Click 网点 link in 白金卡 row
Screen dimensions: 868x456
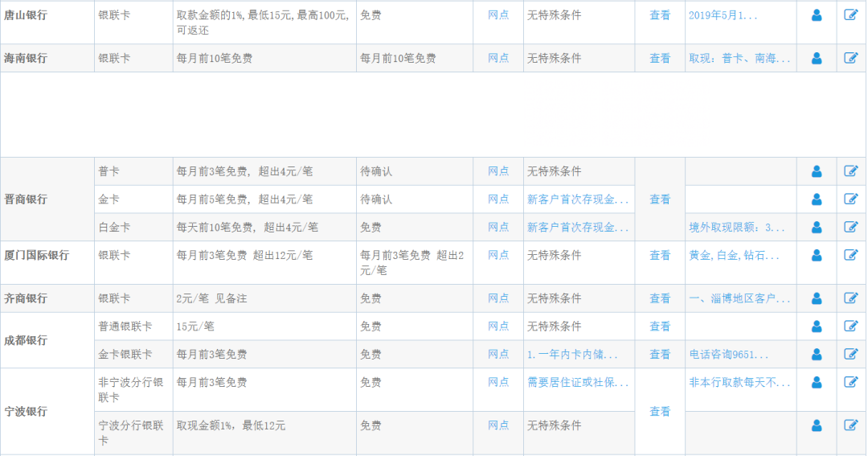point(498,227)
